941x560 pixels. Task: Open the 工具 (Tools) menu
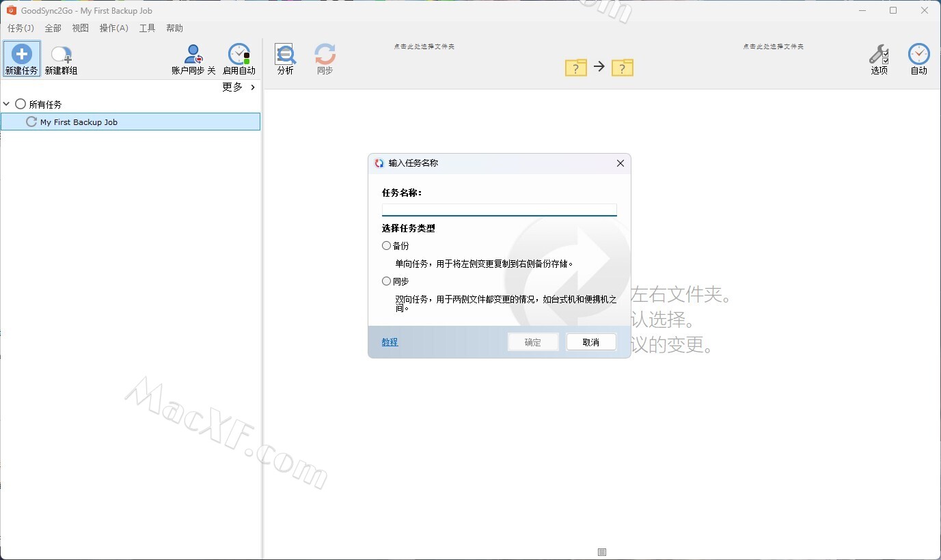(147, 28)
